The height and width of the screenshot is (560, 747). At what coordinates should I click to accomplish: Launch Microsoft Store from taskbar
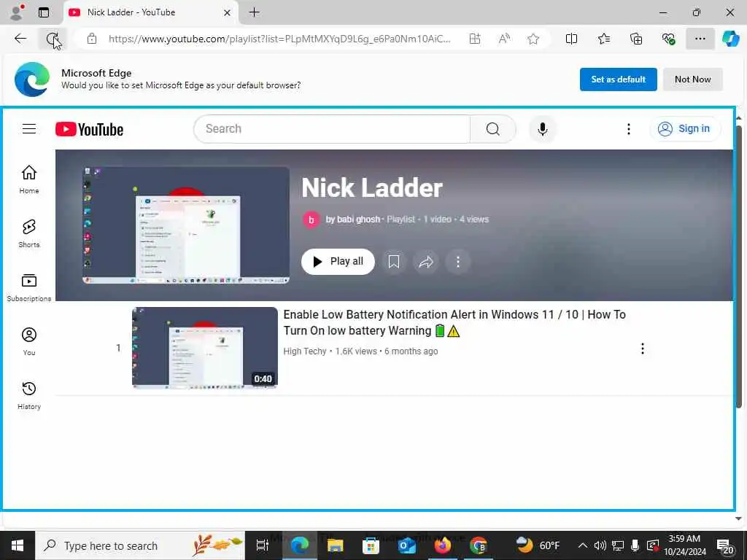click(371, 545)
